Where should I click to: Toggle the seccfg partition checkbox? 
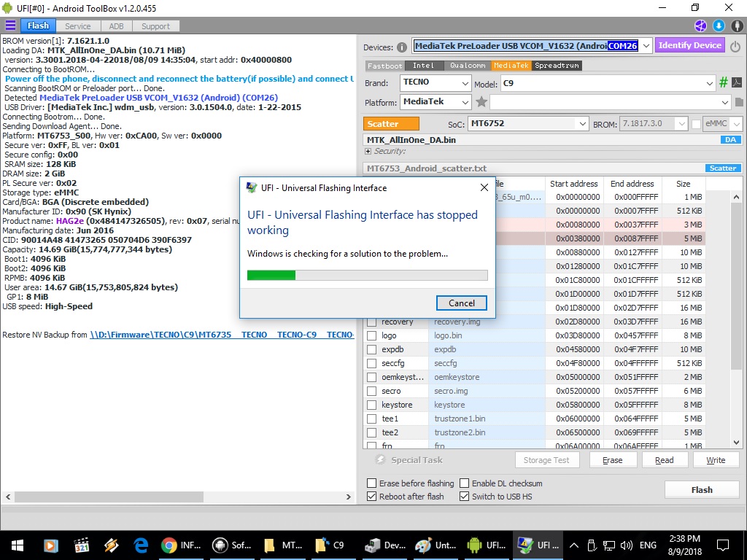click(x=371, y=363)
